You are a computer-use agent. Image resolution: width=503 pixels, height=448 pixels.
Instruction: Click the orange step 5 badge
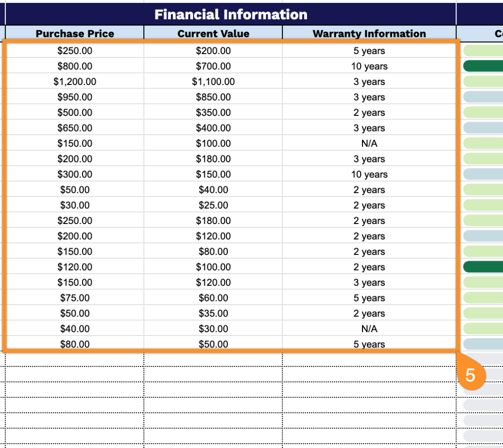click(470, 376)
